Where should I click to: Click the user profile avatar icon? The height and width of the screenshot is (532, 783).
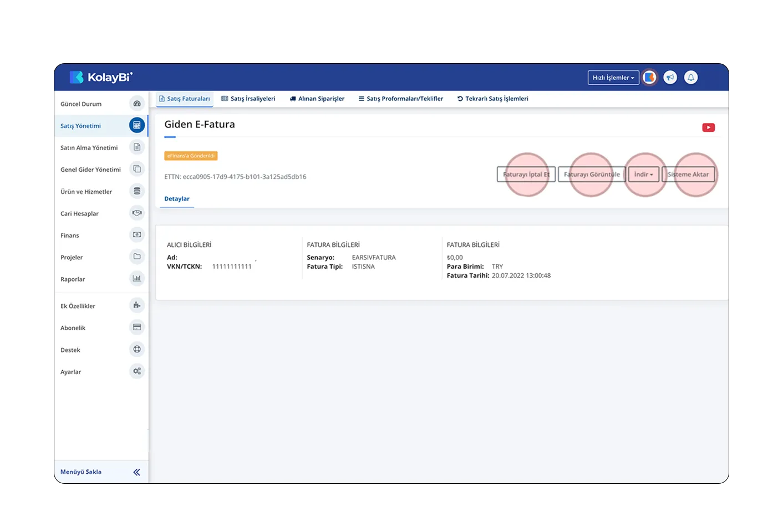click(x=649, y=78)
